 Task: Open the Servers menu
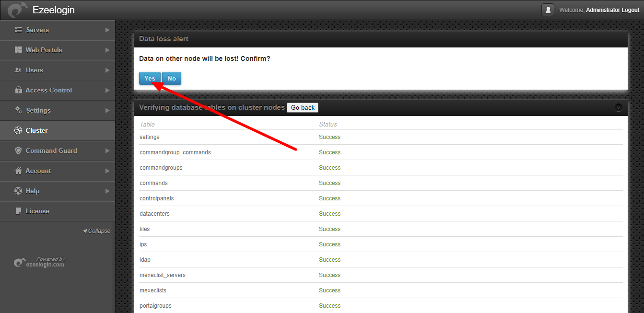pyautogui.click(x=58, y=30)
